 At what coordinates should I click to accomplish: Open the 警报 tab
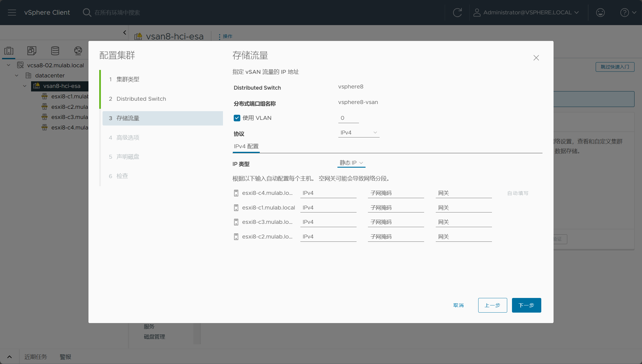pyautogui.click(x=65, y=357)
